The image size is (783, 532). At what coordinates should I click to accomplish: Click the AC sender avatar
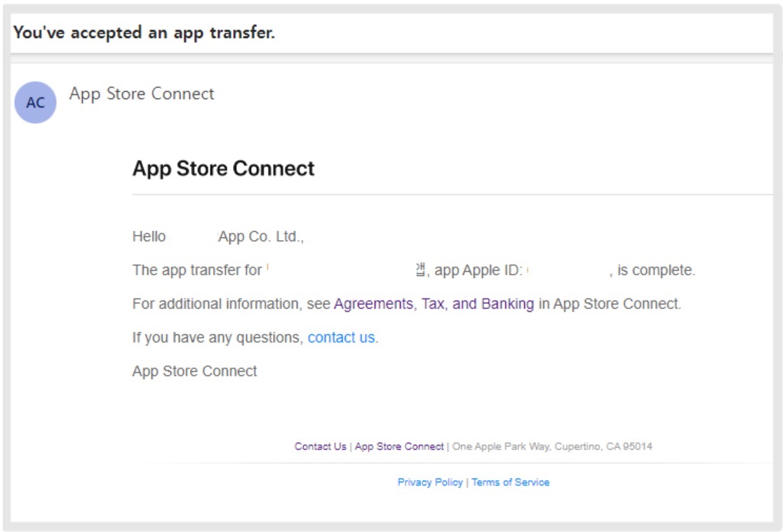[36, 102]
